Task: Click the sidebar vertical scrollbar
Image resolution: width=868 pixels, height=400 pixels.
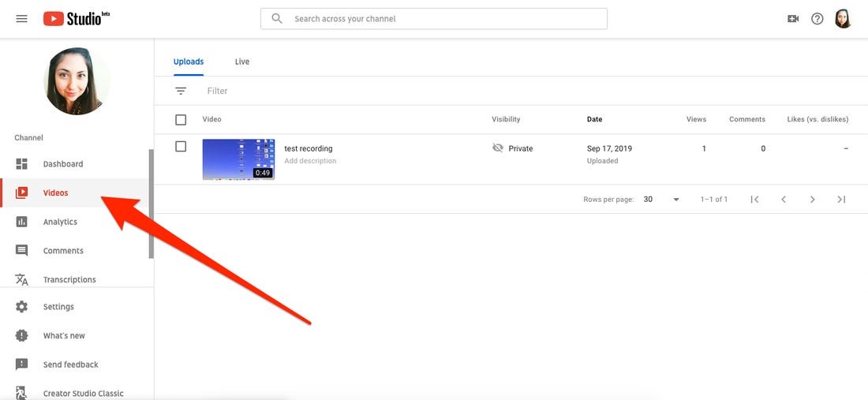Action: pos(152,204)
